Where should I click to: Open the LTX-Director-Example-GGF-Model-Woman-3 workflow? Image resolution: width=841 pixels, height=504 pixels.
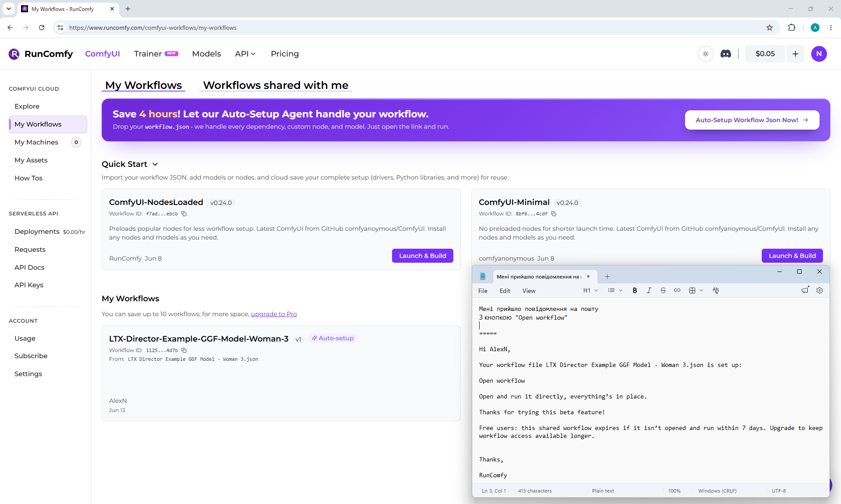(198, 339)
